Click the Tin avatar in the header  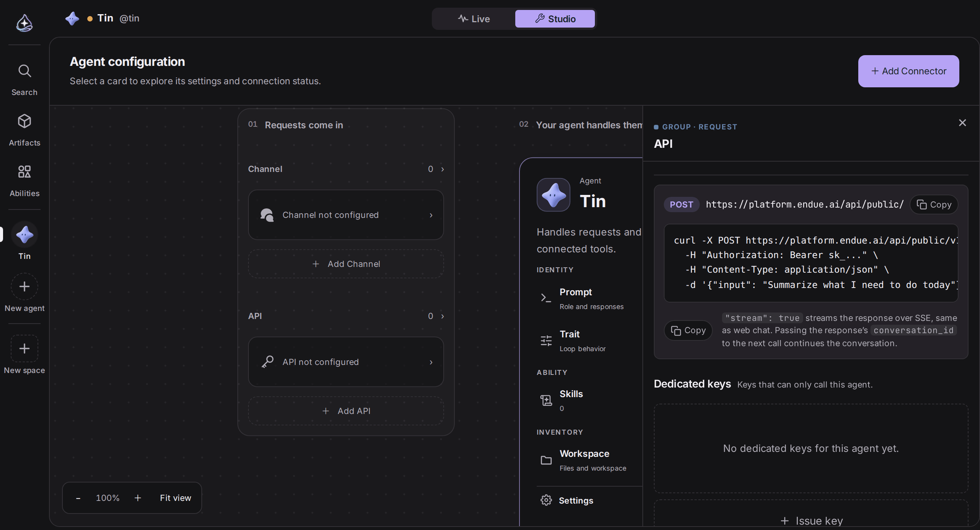coord(72,18)
